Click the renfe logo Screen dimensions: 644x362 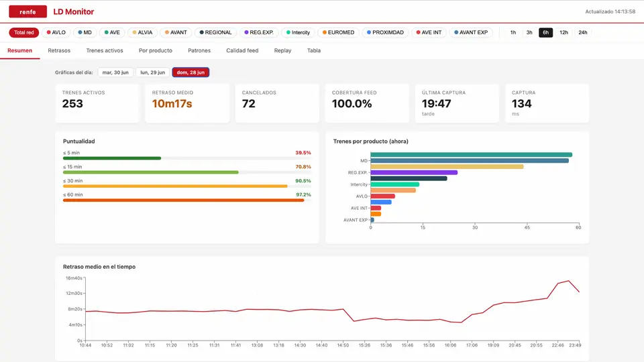coord(28,12)
